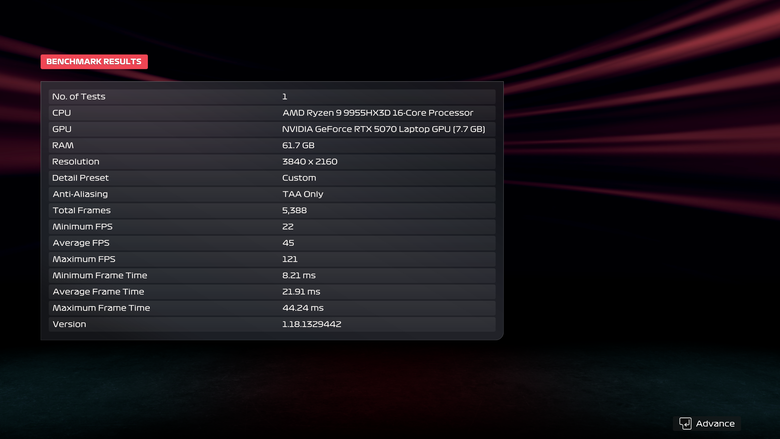Click the Resolution 3840 x 2160 row
The image size is (780, 439).
[272, 162]
